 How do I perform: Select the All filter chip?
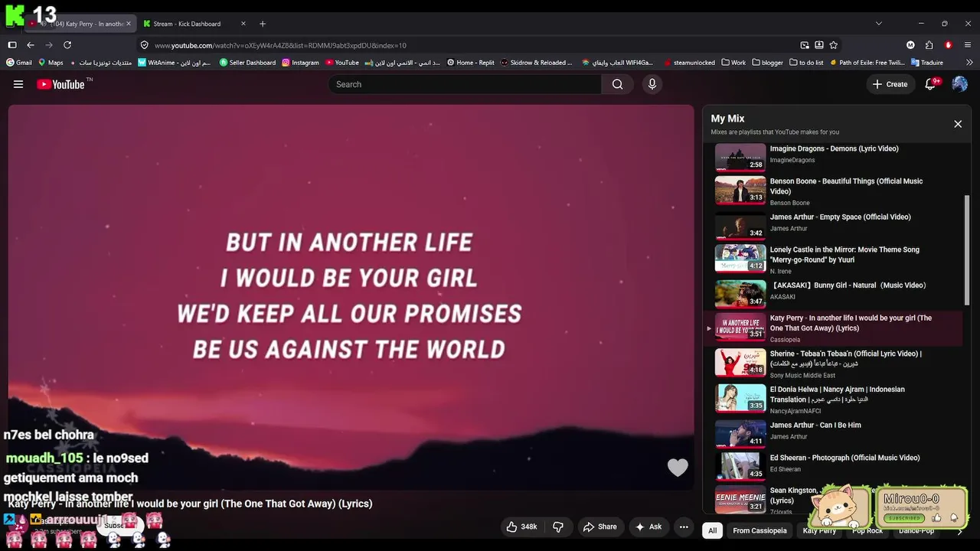point(713,530)
